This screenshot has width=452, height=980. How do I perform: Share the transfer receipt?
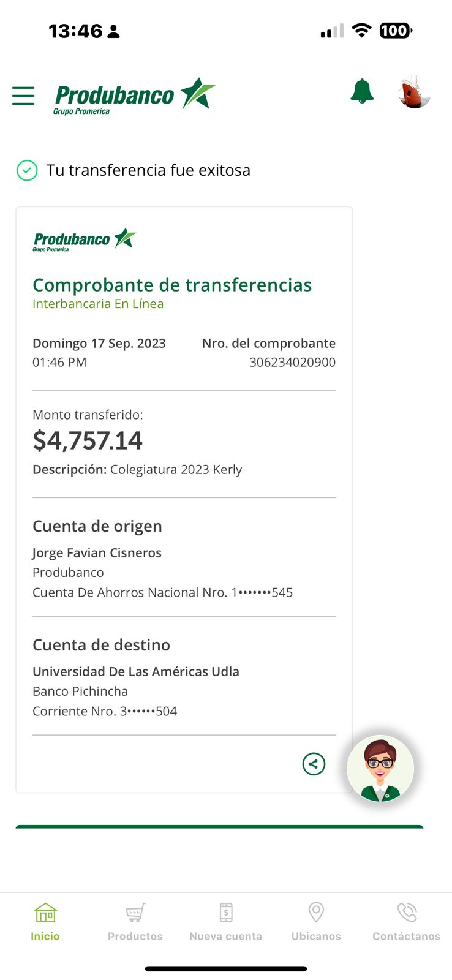pyautogui.click(x=314, y=764)
